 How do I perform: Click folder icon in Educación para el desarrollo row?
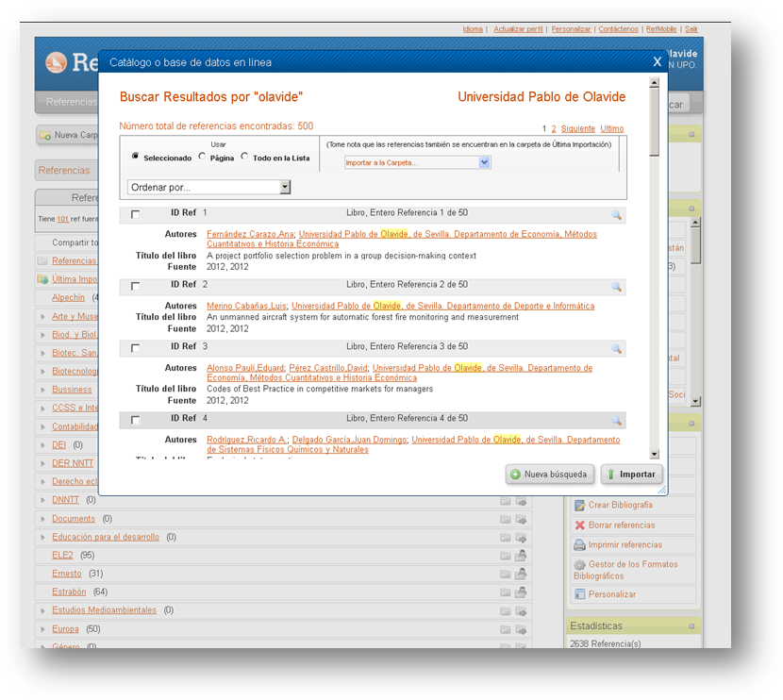pos(506,538)
